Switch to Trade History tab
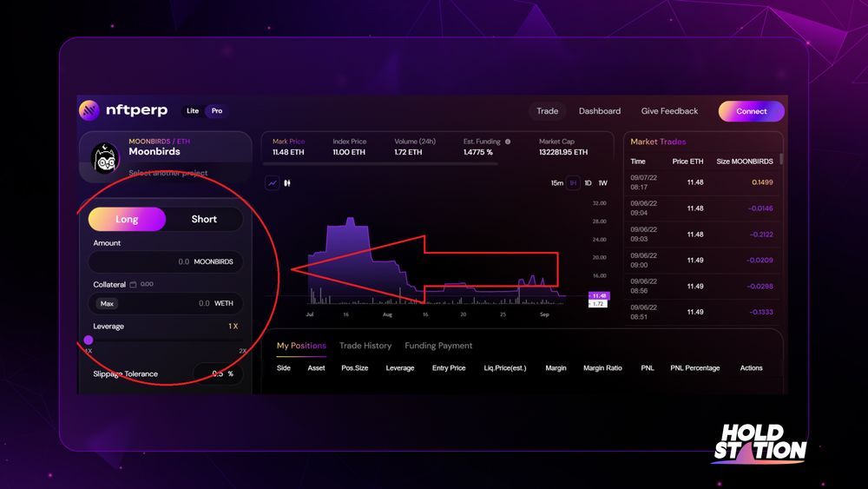Image resolution: width=868 pixels, height=489 pixels. coord(365,346)
